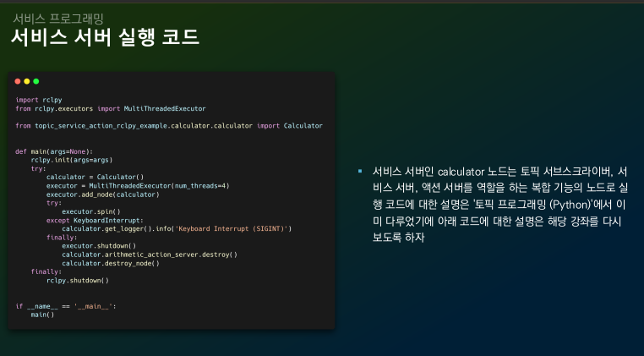Click the last description line '보도록 하자'
The image size is (644, 356).
click(x=398, y=238)
